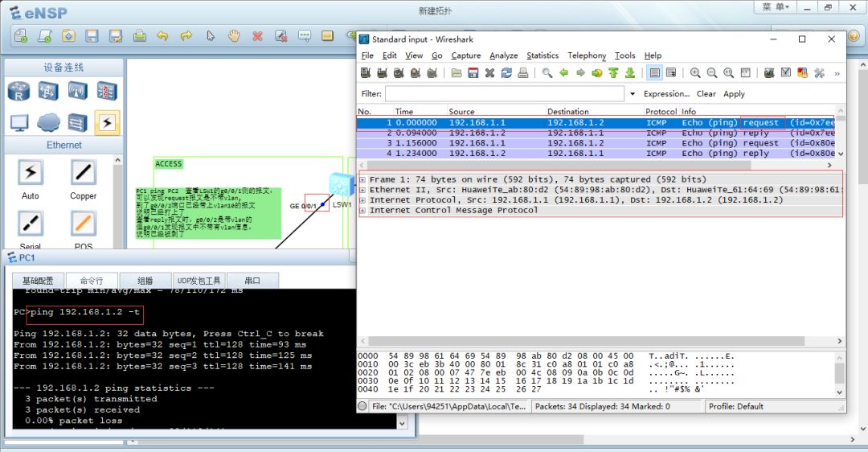
Task: Select packet 2 at time 0.094000
Action: (596, 133)
